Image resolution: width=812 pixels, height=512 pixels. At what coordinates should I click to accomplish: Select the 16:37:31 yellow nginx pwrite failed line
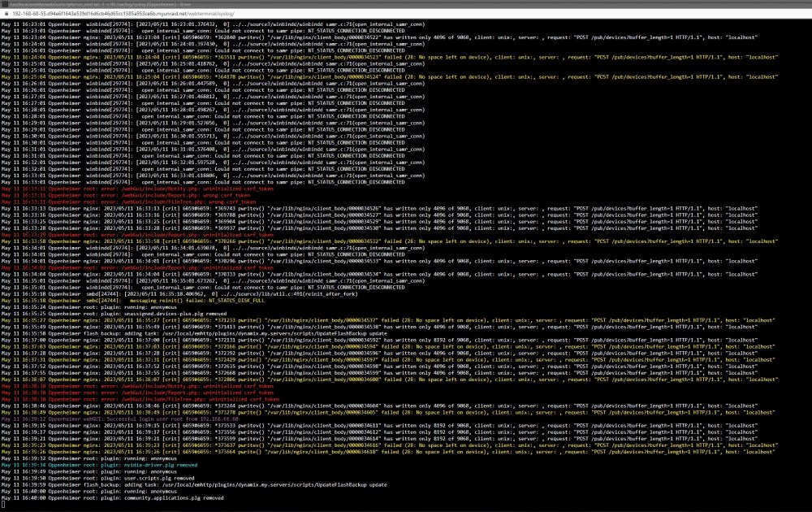388,360
